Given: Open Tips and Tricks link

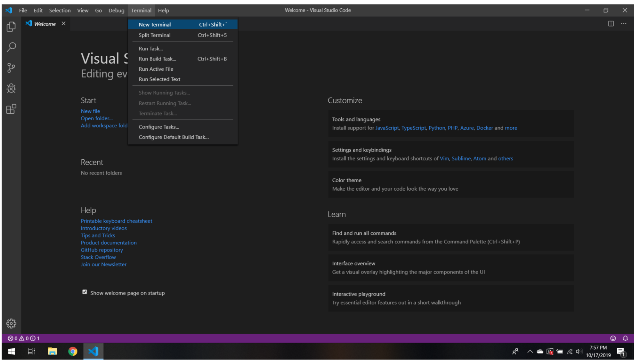Looking at the screenshot, I should (98, 235).
